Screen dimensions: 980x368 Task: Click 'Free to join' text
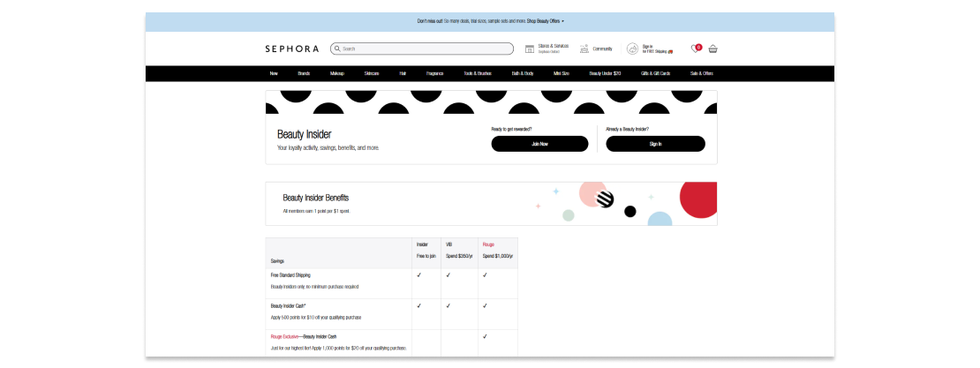click(426, 257)
